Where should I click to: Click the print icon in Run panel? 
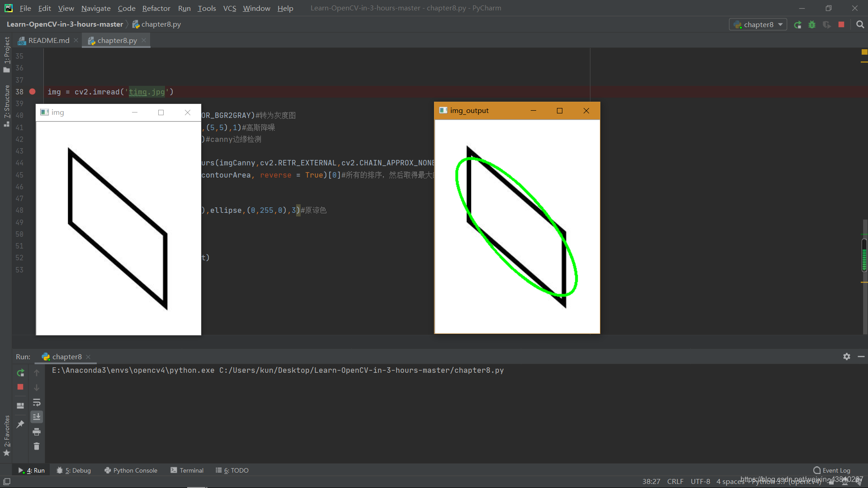[x=37, y=432]
